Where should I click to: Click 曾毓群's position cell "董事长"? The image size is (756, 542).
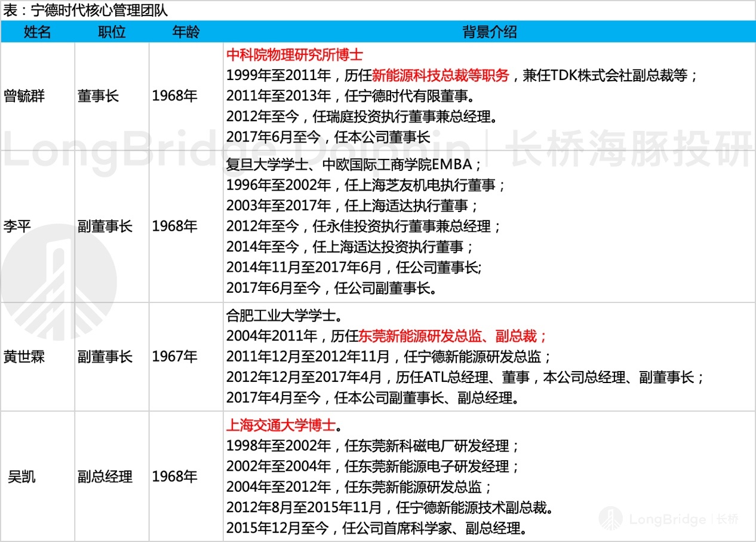point(98,96)
